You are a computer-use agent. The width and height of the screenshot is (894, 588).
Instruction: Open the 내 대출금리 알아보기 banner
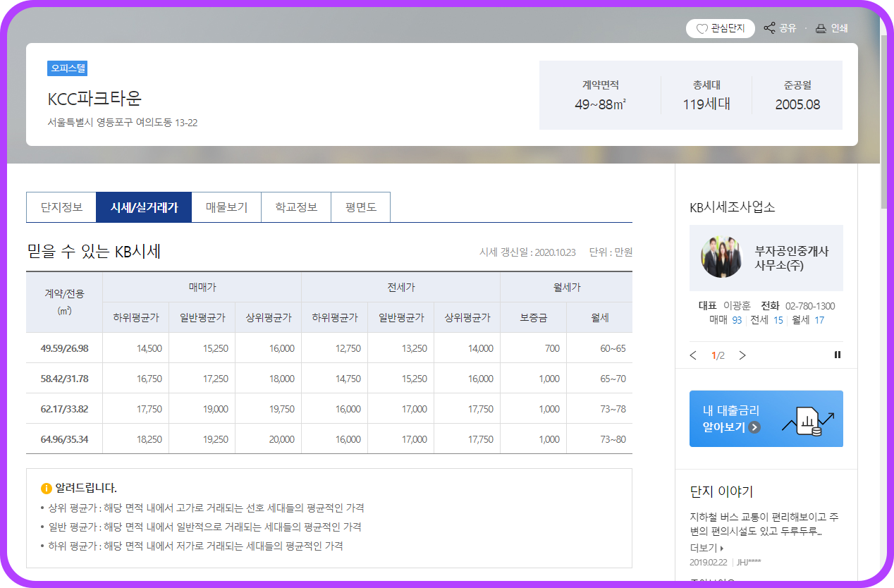766,419
